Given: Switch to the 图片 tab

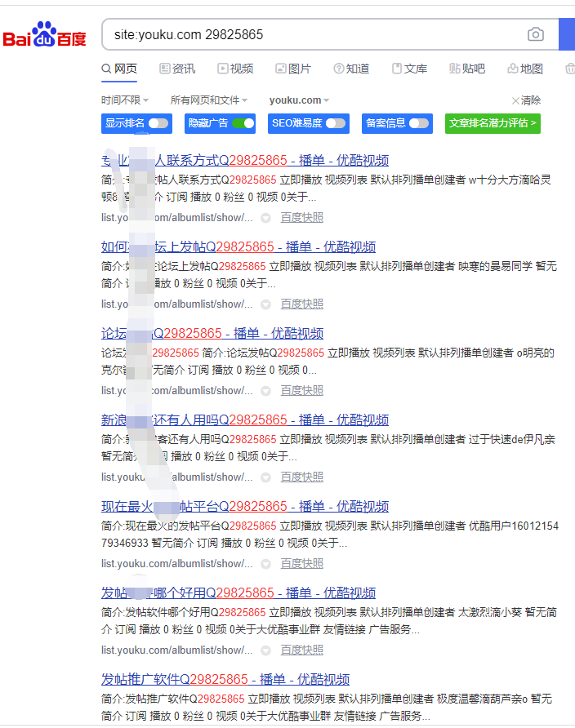Looking at the screenshot, I should 293,69.
